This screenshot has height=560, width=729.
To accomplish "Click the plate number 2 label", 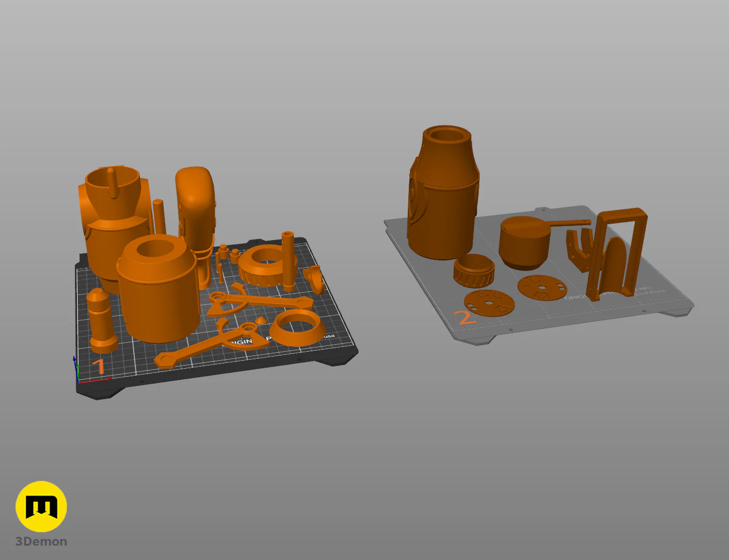I will (x=464, y=317).
